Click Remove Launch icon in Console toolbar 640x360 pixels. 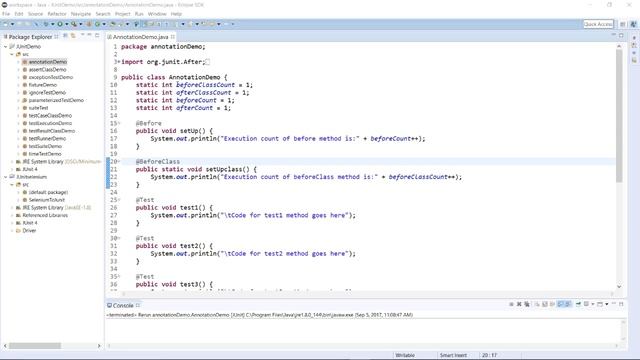click(519, 304)
